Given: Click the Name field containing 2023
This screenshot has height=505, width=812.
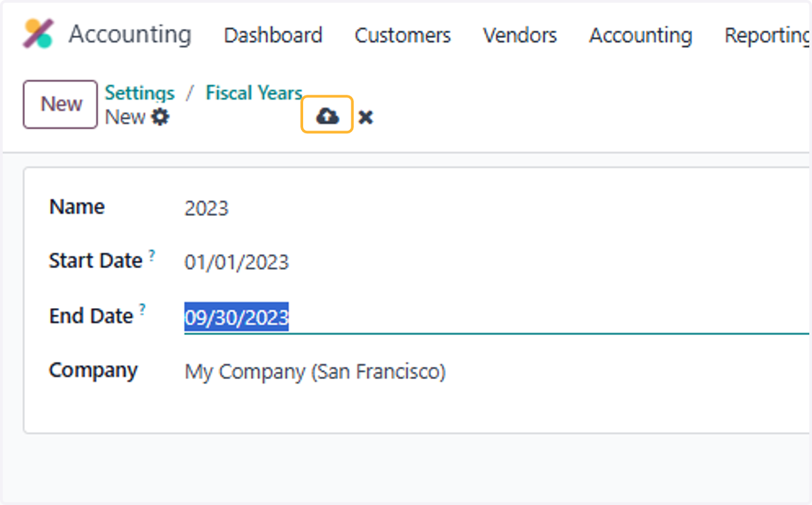Looking at the screenshot, I should (x=497, y=208).
